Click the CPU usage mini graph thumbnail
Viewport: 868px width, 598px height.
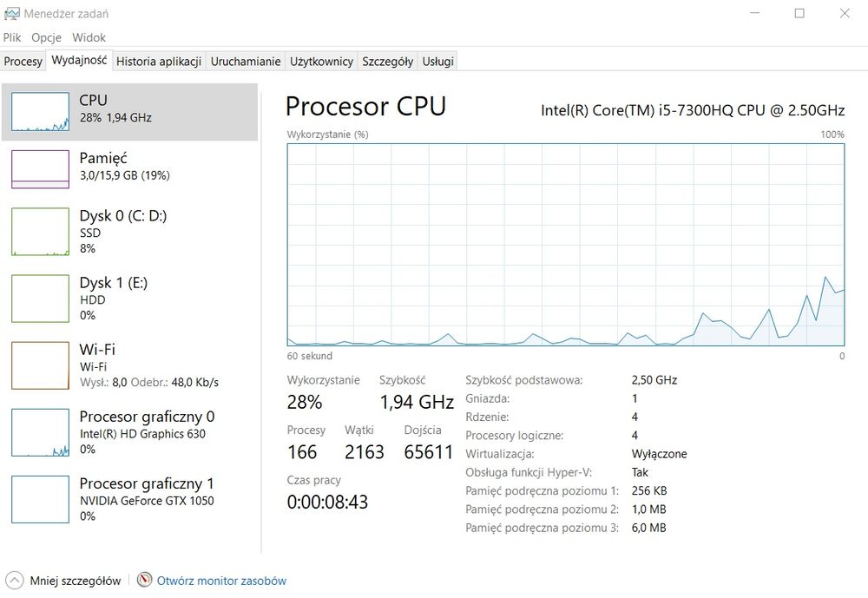coord(40,111)
